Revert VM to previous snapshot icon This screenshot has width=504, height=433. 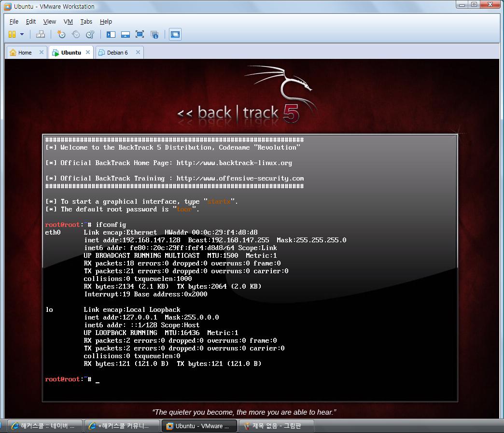point(76,34)
